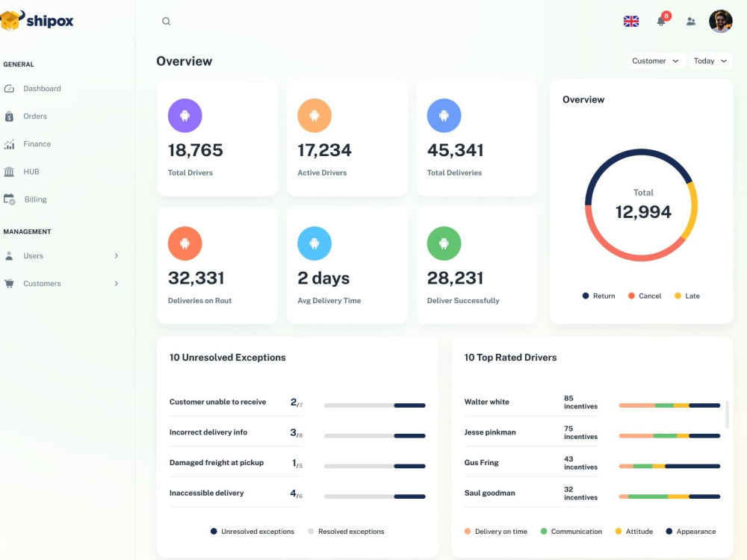Click '10 Top Rated Drivers' heading
Image resolution: width=747 pixels, height=560 pixels.
tap(510, 357)
